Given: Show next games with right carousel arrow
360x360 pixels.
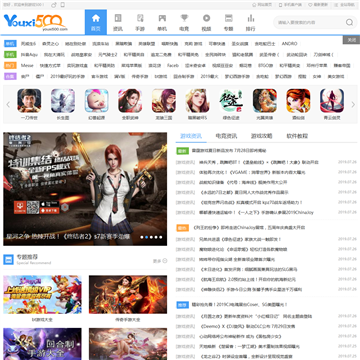Looking at the screenshot, I should coord(353,105).
